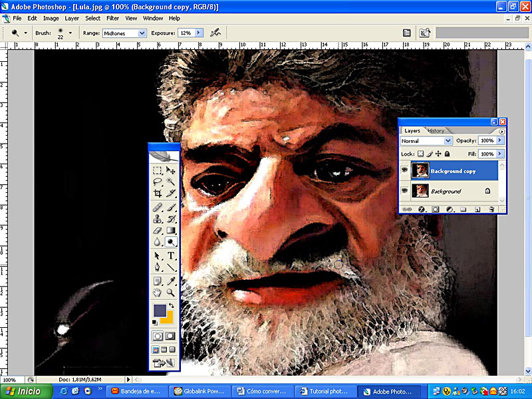Image resolution: width=532 pixels, height=399 pixels.
Task: Enable the airbrush option in options bar
Action: 215,33
